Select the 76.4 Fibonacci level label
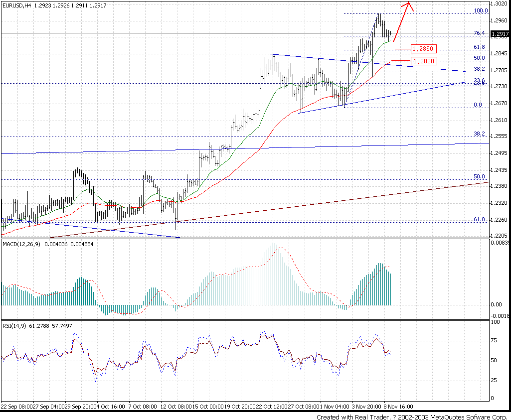This screenshot has width=511, height=420. tap(479, 33)
